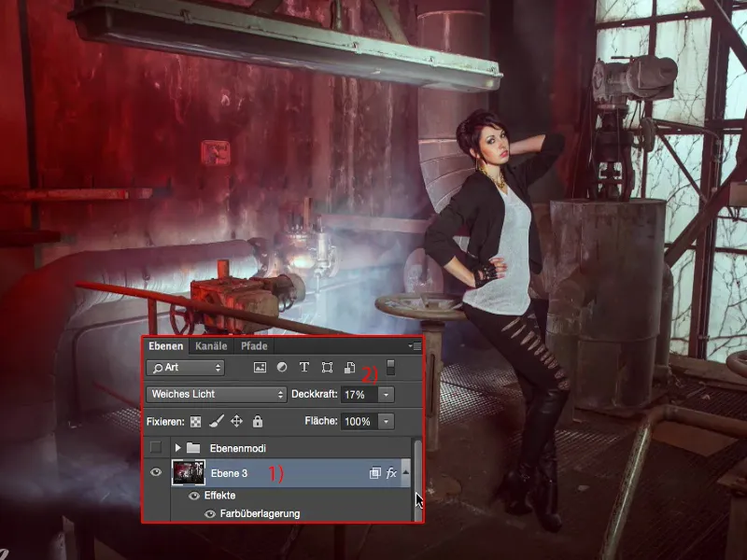This screenshot has width=747, height=560.
Task: Filter for smart objects icon
Action: pos(349,367)
